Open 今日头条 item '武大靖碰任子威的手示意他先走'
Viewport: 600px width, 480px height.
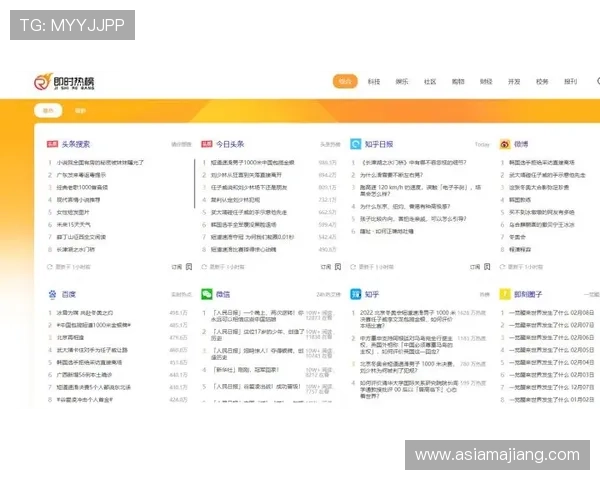(x=249, y=212)
